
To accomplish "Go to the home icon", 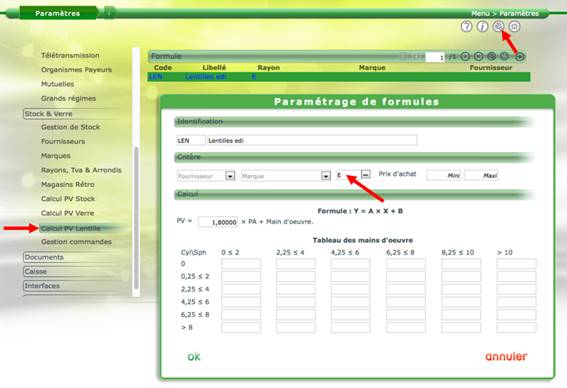I will coord(514,26).
